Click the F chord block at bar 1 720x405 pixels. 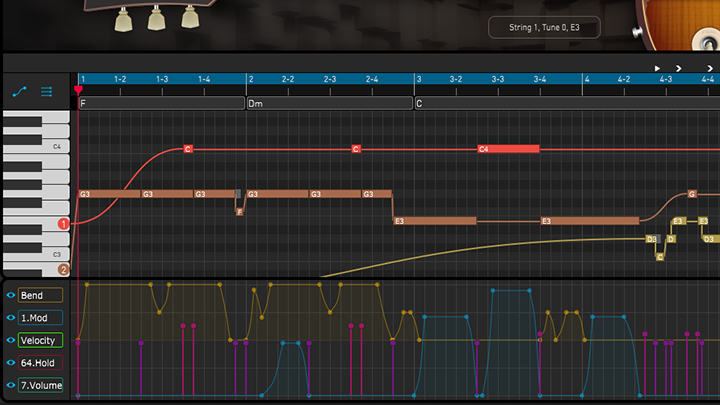(x=160, y=103)
